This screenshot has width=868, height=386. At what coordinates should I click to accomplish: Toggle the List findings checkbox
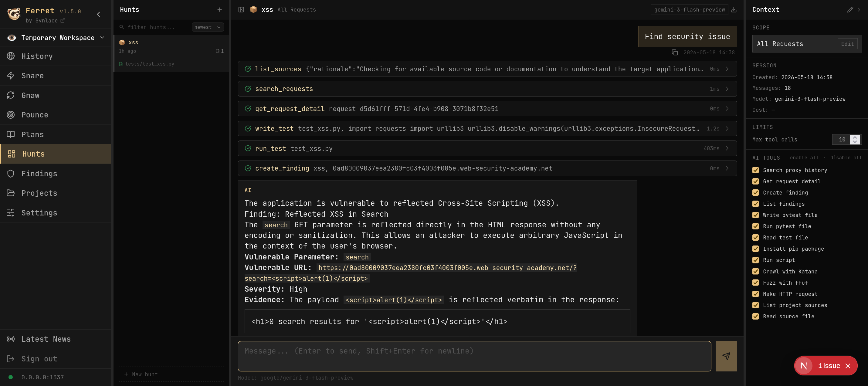point(755,204)
